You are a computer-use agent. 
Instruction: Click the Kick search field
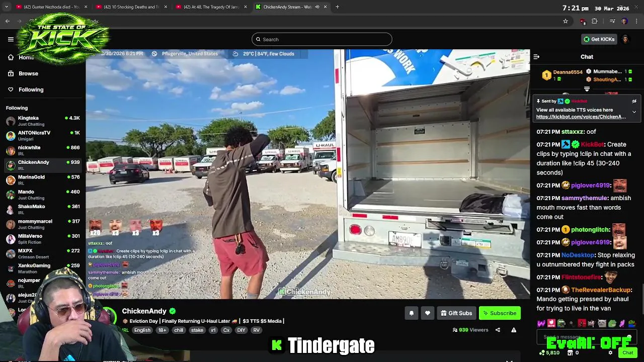pos(322,39)
